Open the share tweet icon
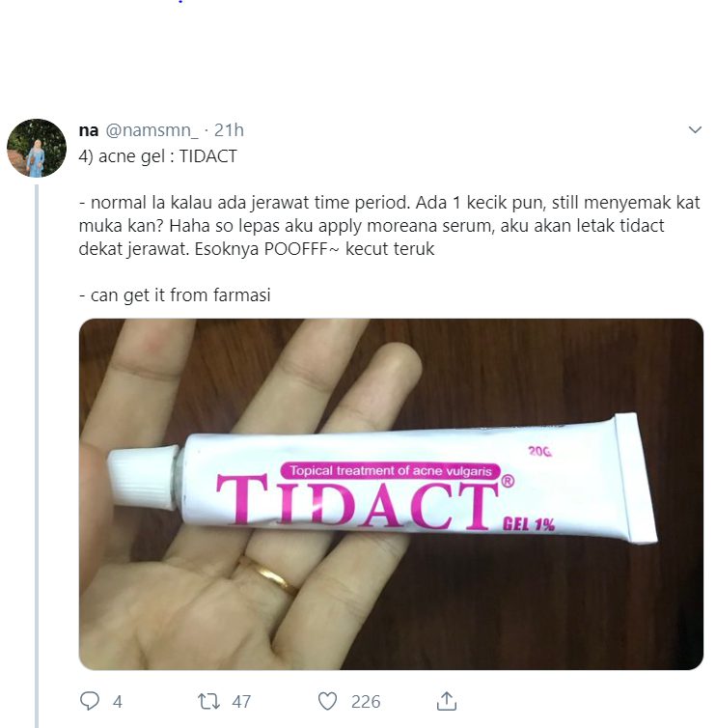The height and width of the screenshot is (728, 716). click(x=448, y=701)
